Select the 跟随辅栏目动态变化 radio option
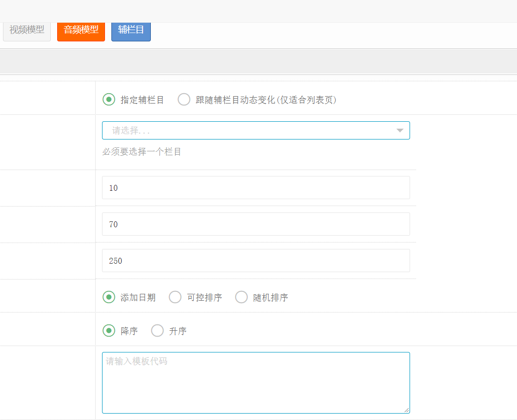Viewport: 517px width, 420px height. (184, 100)
